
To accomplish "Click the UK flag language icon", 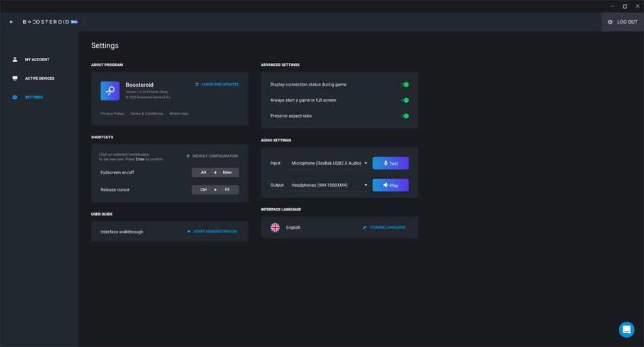I will point(275,228).
